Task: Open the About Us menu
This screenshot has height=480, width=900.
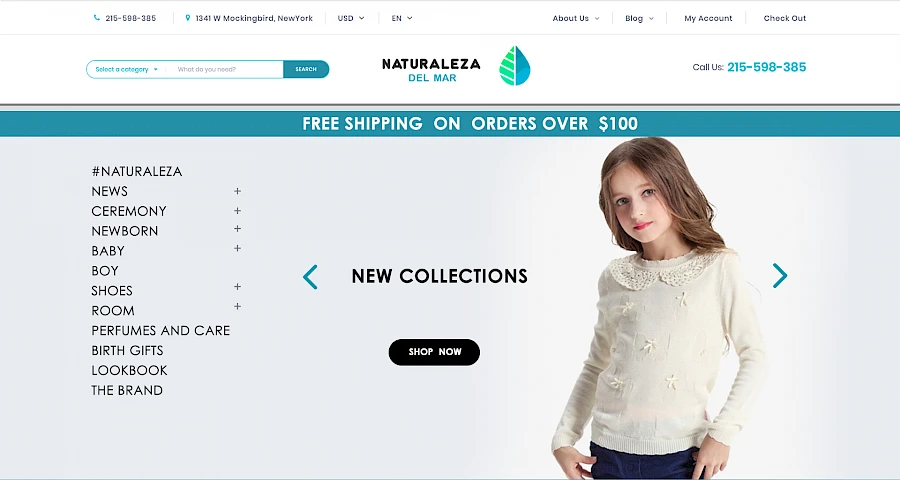Action: 576,18
